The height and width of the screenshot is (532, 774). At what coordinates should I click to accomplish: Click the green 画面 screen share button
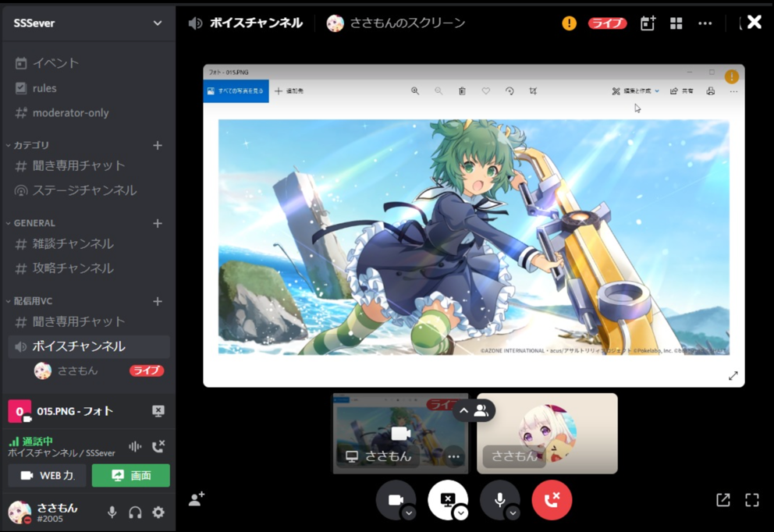click(131, 476)
